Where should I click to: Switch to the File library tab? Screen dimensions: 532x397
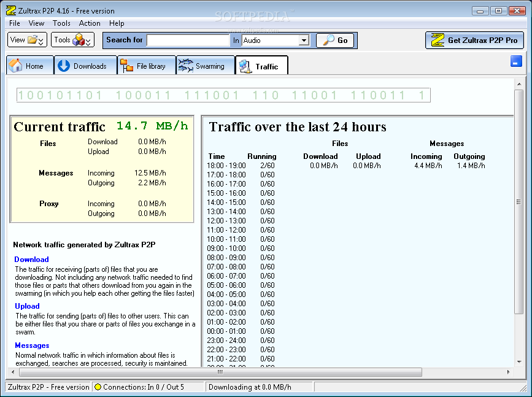[147, 66]
